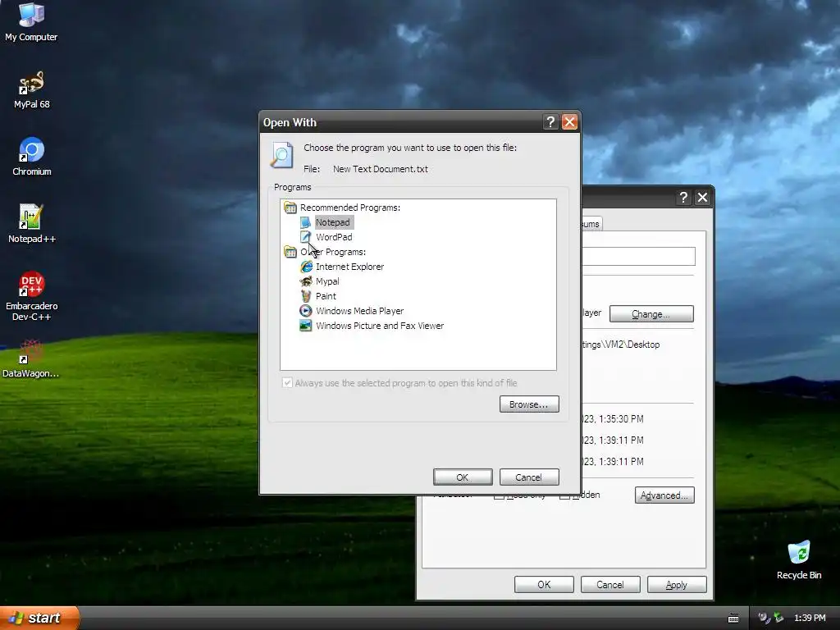The height and width of the screenshot is (630, 840).
Task: Click the second system tray network icon
Action: (778, 618)
